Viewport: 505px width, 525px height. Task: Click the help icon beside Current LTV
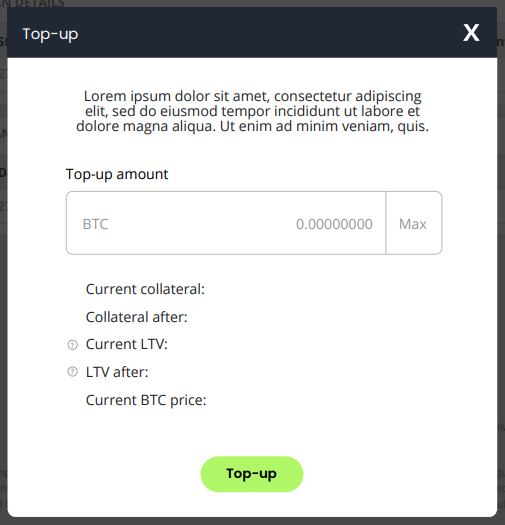coord(73,345)
